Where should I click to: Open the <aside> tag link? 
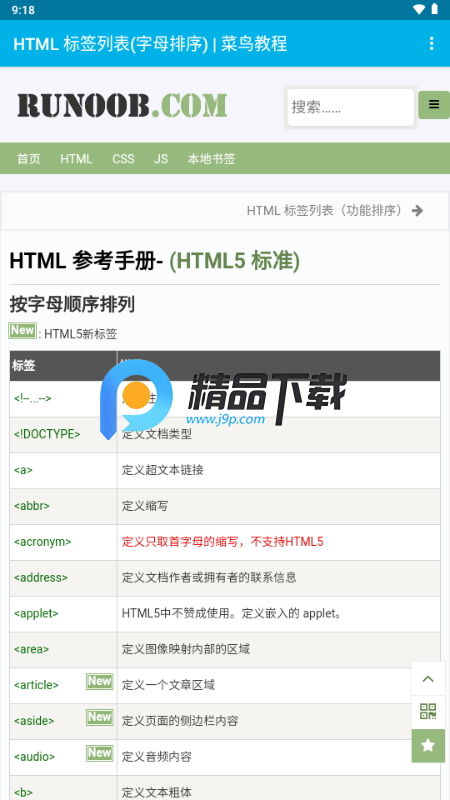coord(34,721)
